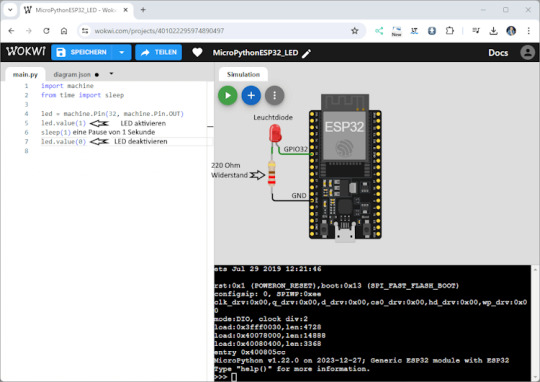Edit the project name with the pencil icon
The height and width of the screenshot is (382, 540).
[306, 53]
